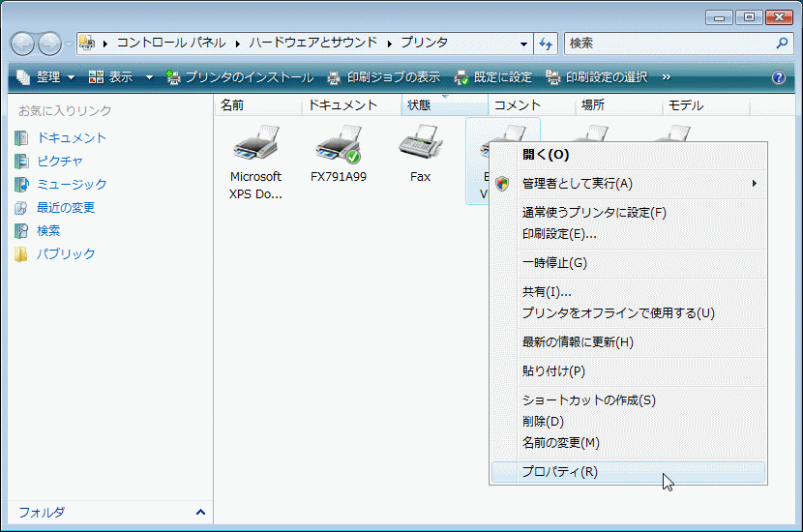Image resolution: width=803 pixels, height=532 pixels.
Task: Click the Back navigation arrow
Action: (x=22, y=44)
